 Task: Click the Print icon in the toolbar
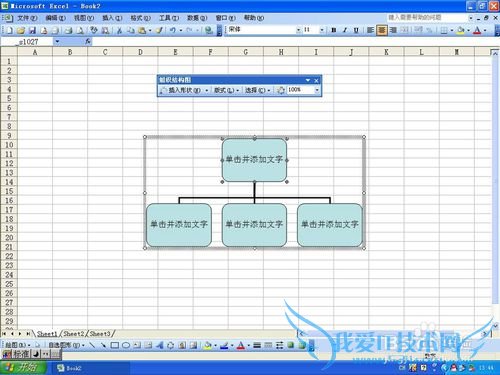click(x=69, y=30)
